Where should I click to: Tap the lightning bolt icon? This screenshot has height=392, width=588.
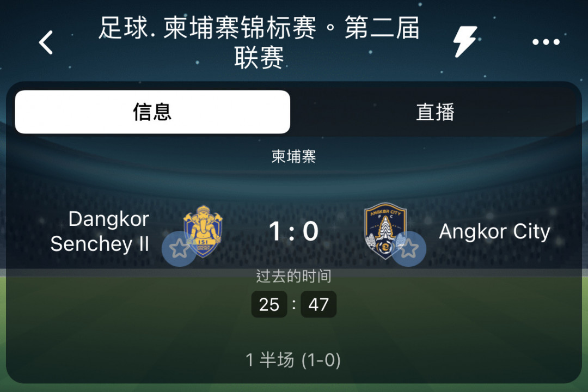point(465,41)
